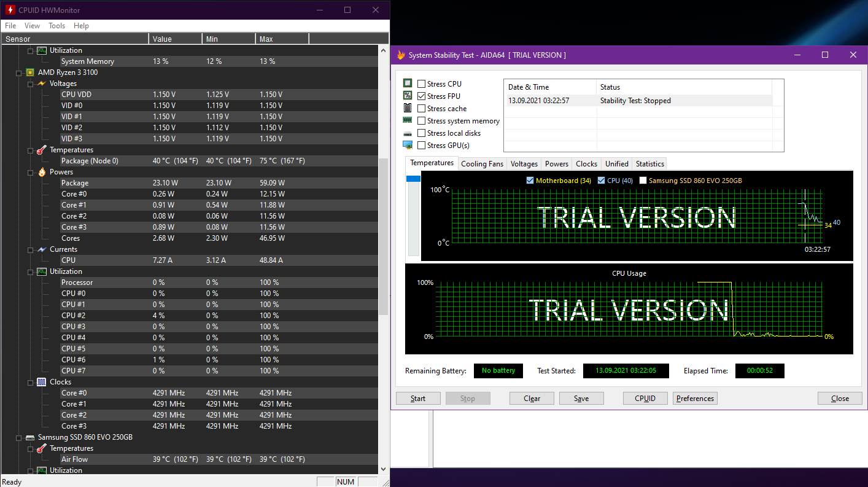Viewport: 868px width, 487px height.
Task: Click Utilization graph icon above System Memory
Action: (x=41, y=50)
